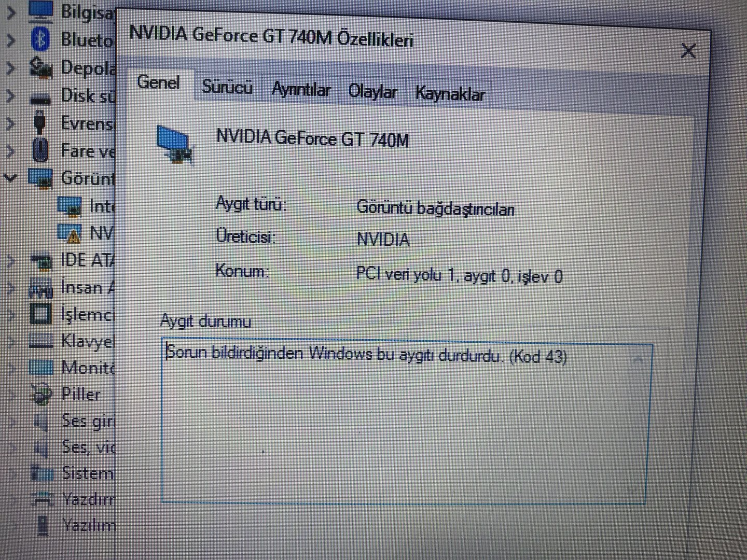Click the Piller battery icon
Screen dimensions: 747x560
[x=41, y=394]
